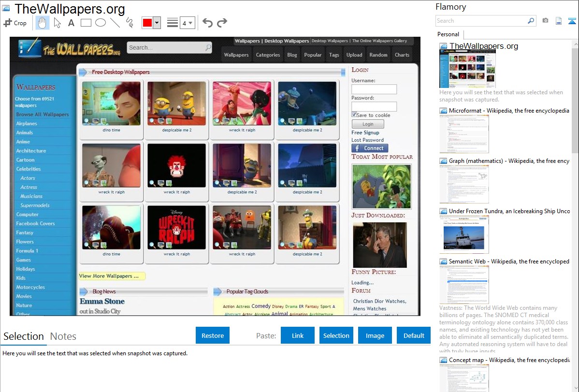Open the Under Frozen Tundra snapshot
Image resolution: width=579 pixels, height=392 pixels.
[464, 234]
